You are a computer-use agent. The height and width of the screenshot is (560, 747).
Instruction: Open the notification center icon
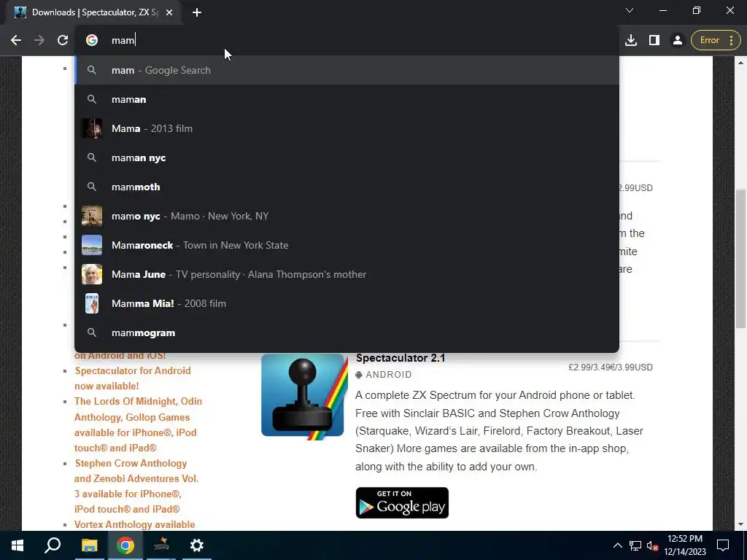click(x=723, y=545)
